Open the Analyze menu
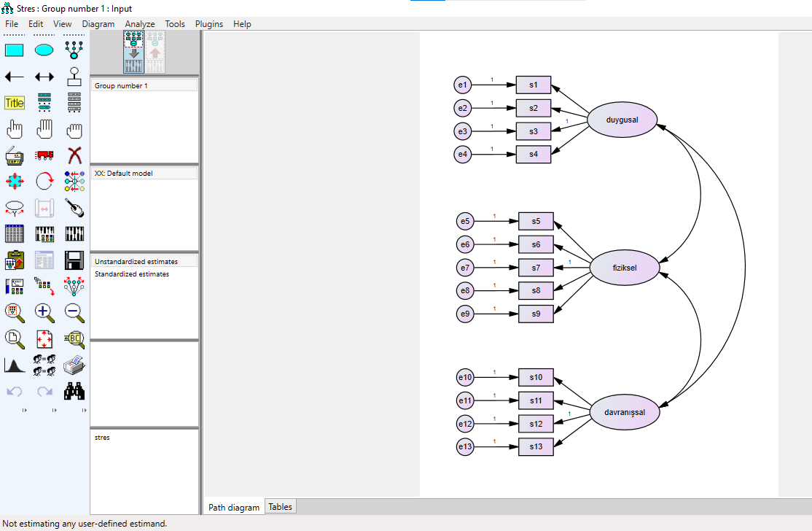Image resolution: width=812 pixels, height=531 pixels. pos(140,24)
